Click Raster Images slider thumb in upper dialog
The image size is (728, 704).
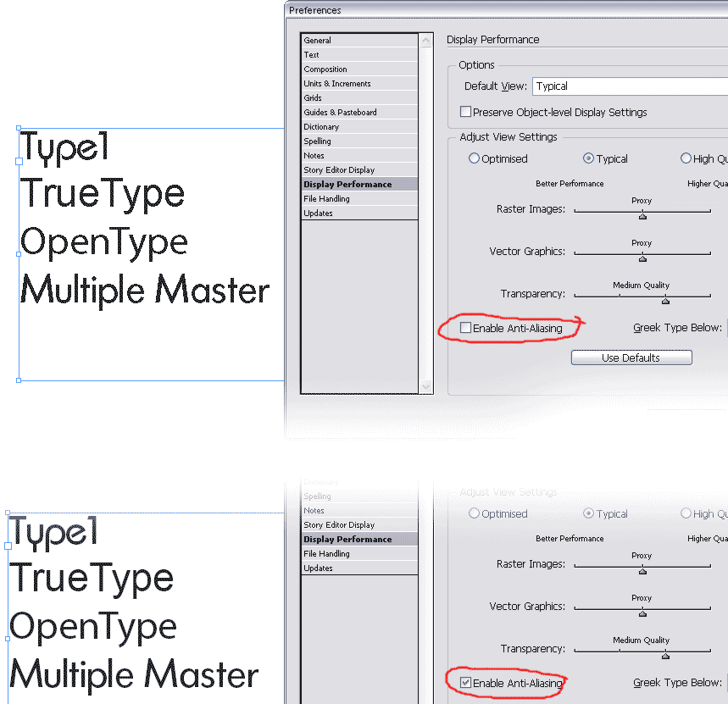(642, 215)
